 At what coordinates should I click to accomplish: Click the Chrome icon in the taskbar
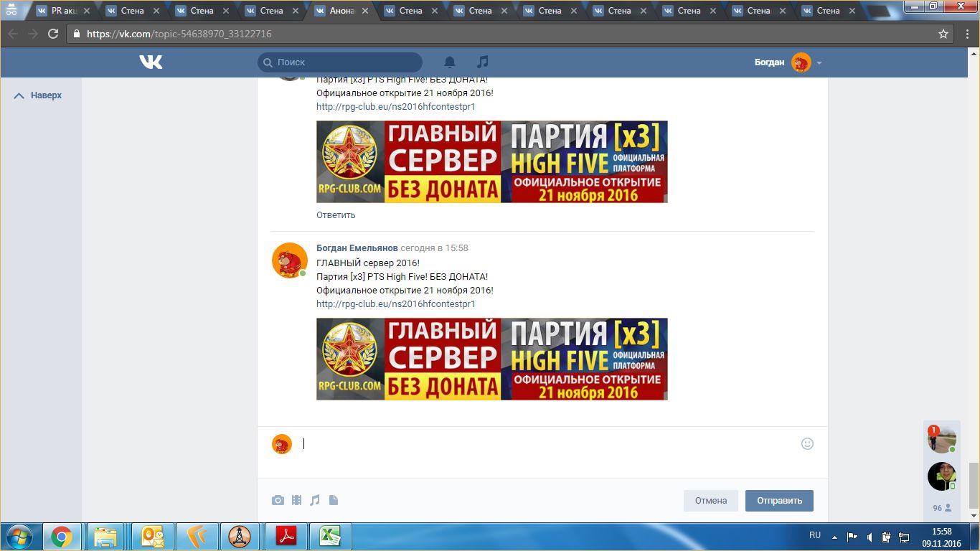pyautogui.click(x=61, y=537)
